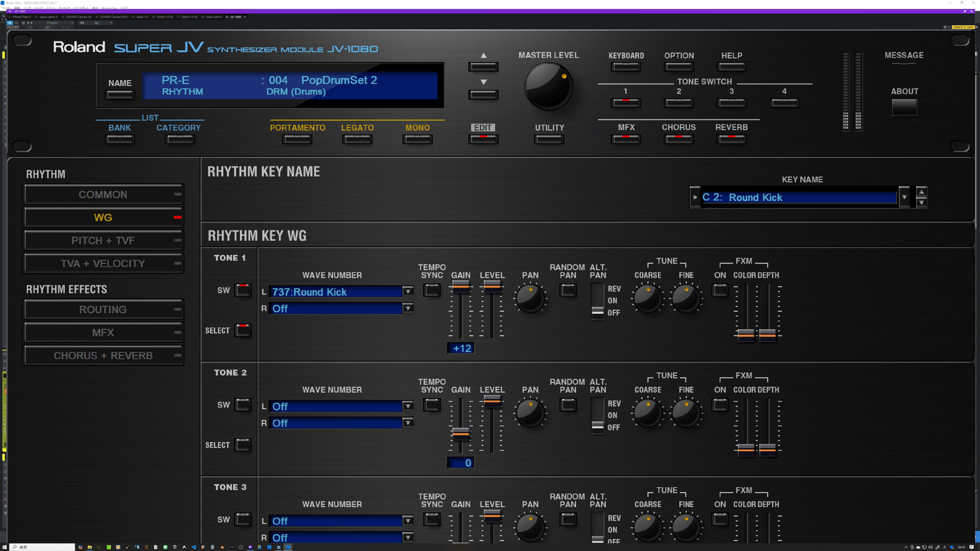The width and height of the screenshot is (980, 551).
Task: Click the ABOUT button
Action: click(904, 107)
